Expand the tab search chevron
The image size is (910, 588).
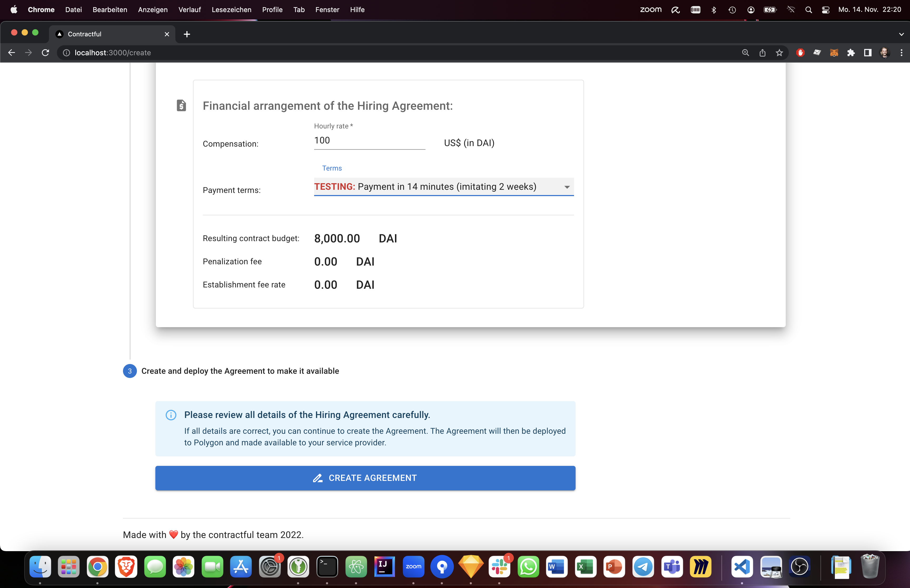coord(901,34)
